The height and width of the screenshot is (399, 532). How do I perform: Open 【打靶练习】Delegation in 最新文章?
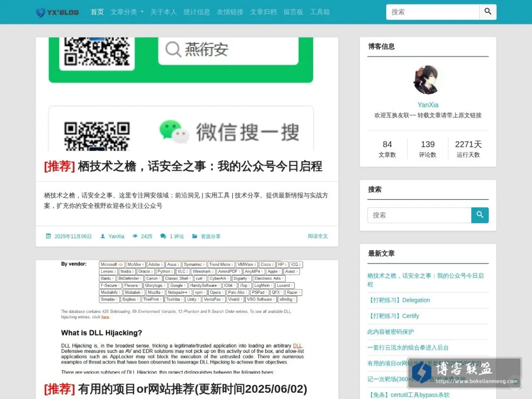tap(399, 300)
